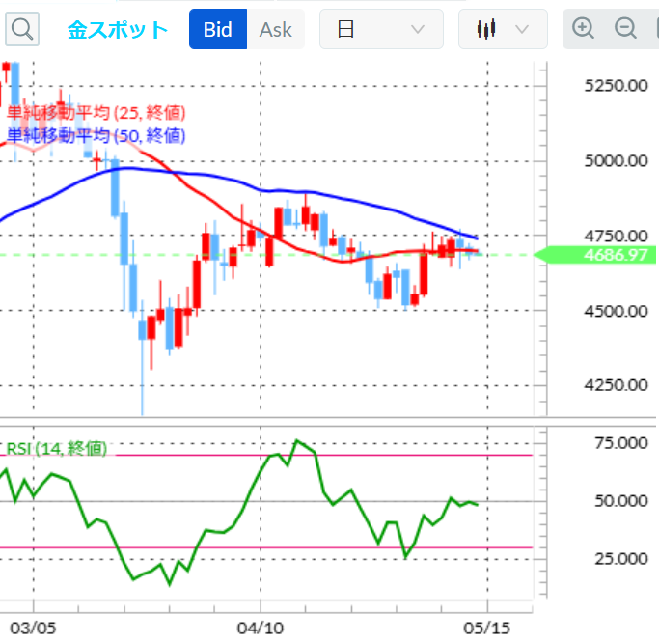659x644 pixels.
Task: Click the 4686.97 current price tag
Action: (x=595, y=255)
